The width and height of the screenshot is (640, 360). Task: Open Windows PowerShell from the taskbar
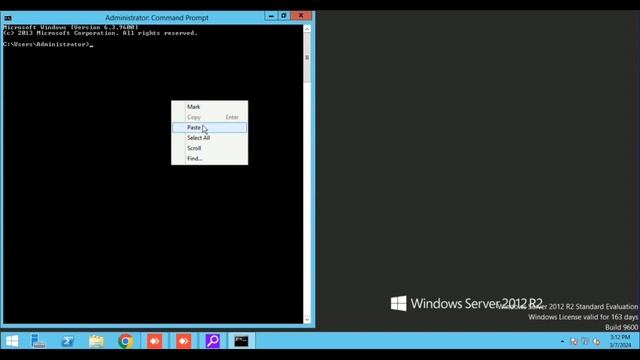click(x=67, y=341)
